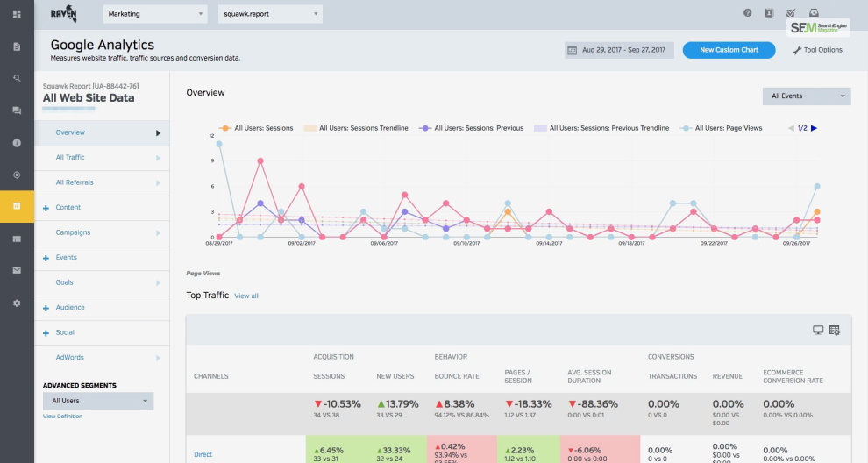The image size is (868, 463).
Task: Select Goals in side menu
Action: pyautogui.click(x=102, y=282)
